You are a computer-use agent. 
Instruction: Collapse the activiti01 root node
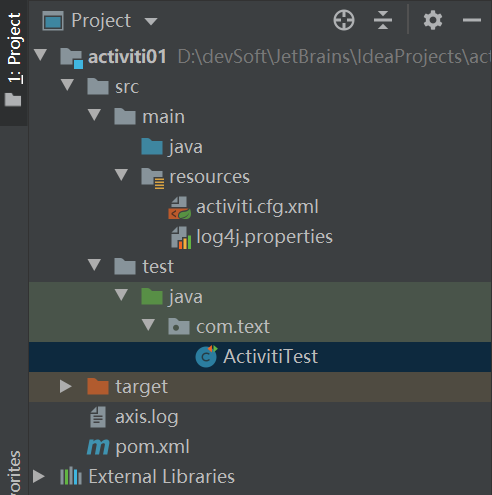(41, 55)
